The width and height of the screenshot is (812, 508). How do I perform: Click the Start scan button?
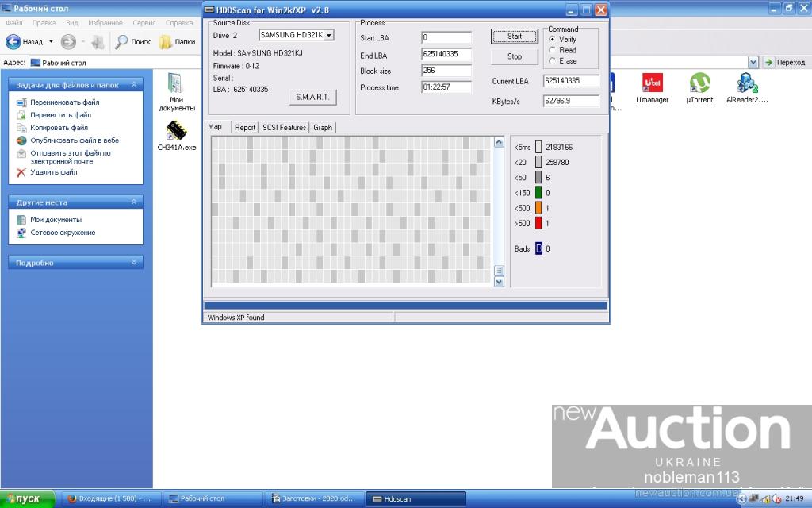(514, 37)
